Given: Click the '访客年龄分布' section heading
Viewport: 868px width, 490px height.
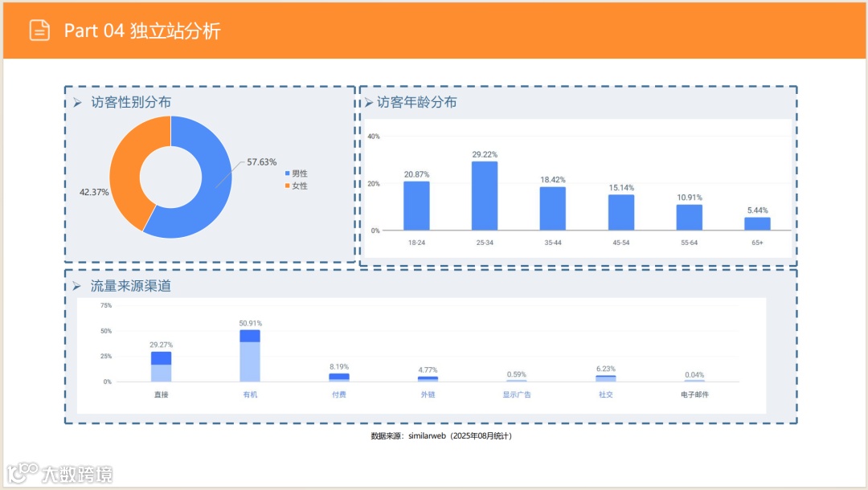Looking at the screenshot, I should click(x=417, y=102).
